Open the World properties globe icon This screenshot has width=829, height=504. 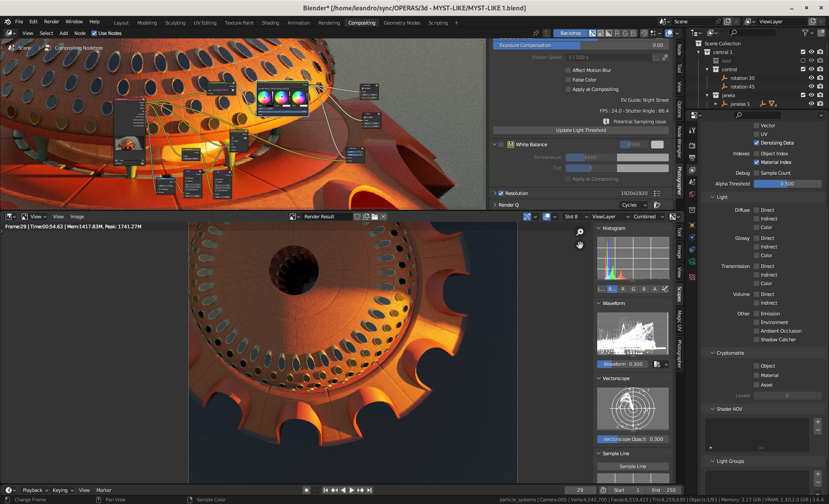(692, 194)
